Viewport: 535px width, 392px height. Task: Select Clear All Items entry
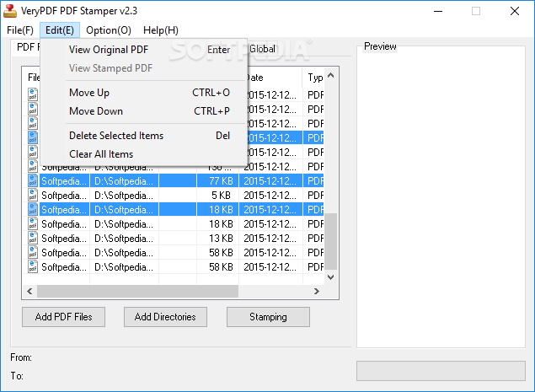tap(143, 154)
